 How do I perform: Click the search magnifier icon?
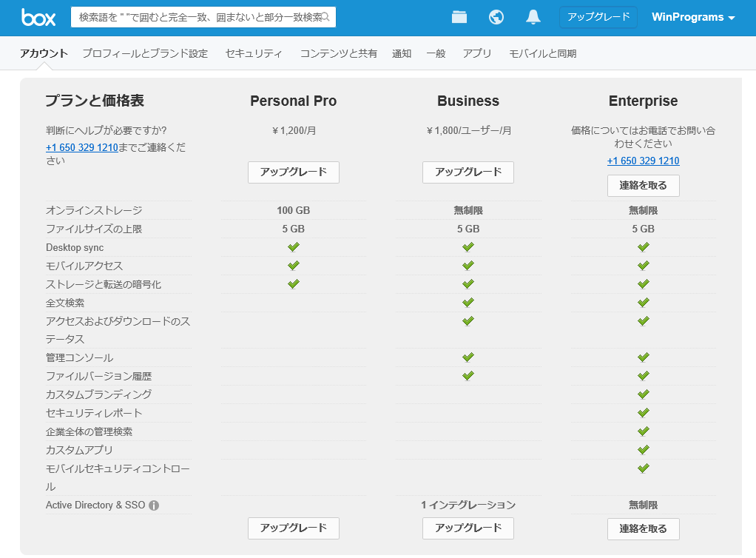(x=325, y=17)
